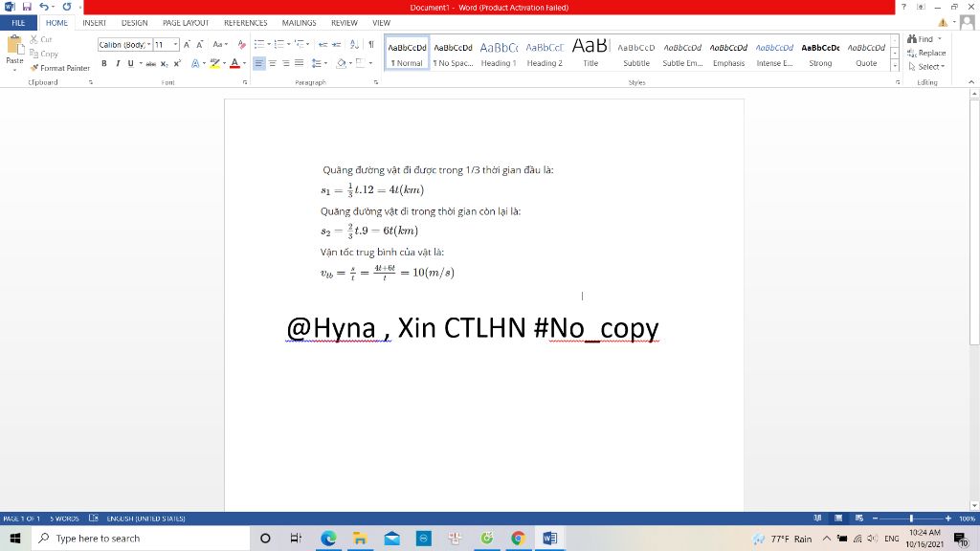This screenshot has height=551, width=980.
Task: Click the Type here to search box
Action: (141, 538)
